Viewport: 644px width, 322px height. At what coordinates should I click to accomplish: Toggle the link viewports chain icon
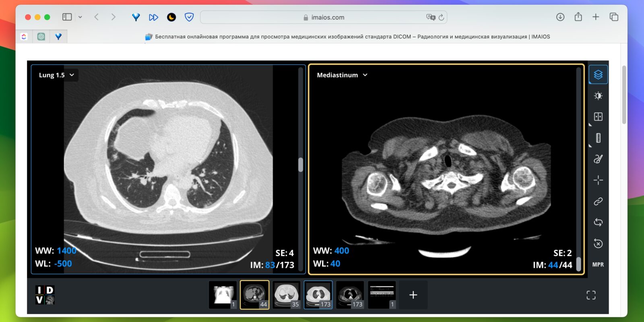pos(598,201)
